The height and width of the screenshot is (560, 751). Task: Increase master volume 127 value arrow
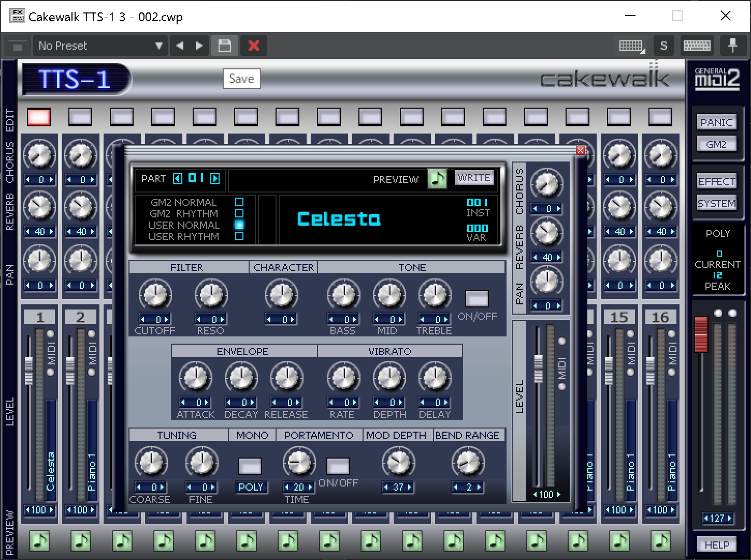tap(729, 518)
